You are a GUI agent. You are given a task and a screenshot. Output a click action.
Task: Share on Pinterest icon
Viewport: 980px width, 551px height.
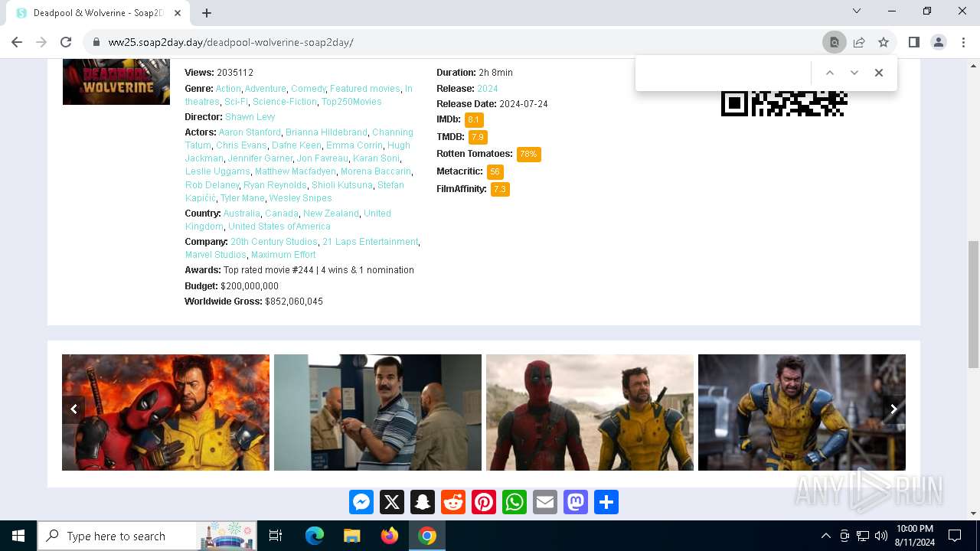point(484,502)
